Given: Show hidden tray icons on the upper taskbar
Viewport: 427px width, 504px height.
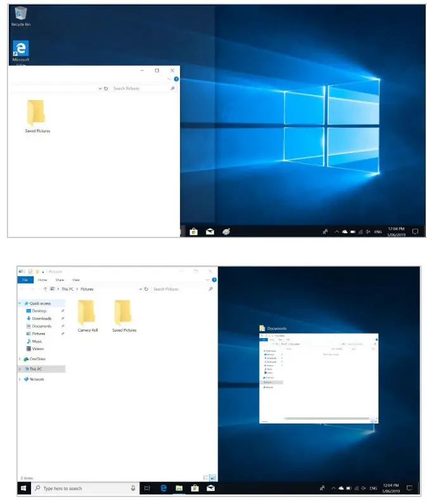Looking at the screenshot, I should (x=336, y=232).
